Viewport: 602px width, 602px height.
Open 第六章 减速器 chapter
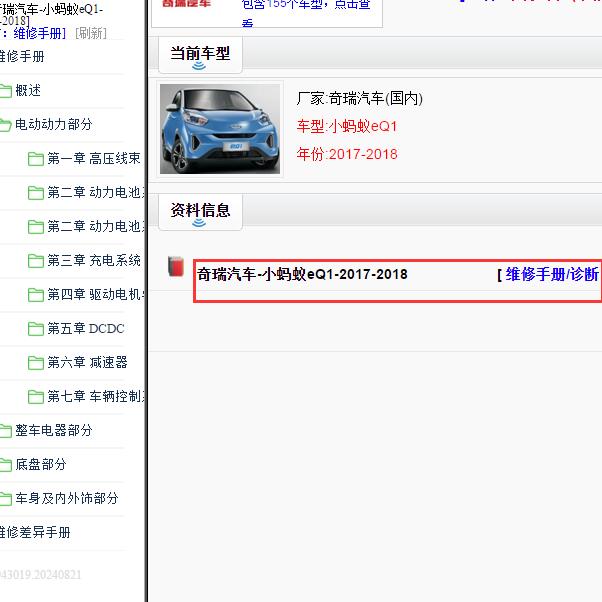pyautogui.click(x=87, y=362)
